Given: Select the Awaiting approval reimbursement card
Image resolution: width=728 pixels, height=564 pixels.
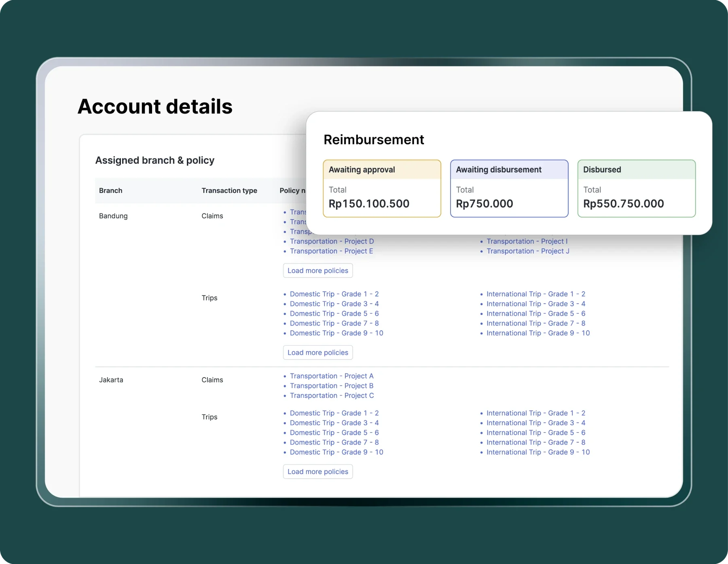Looking at the screenshot, I should [x=382, y=188].
